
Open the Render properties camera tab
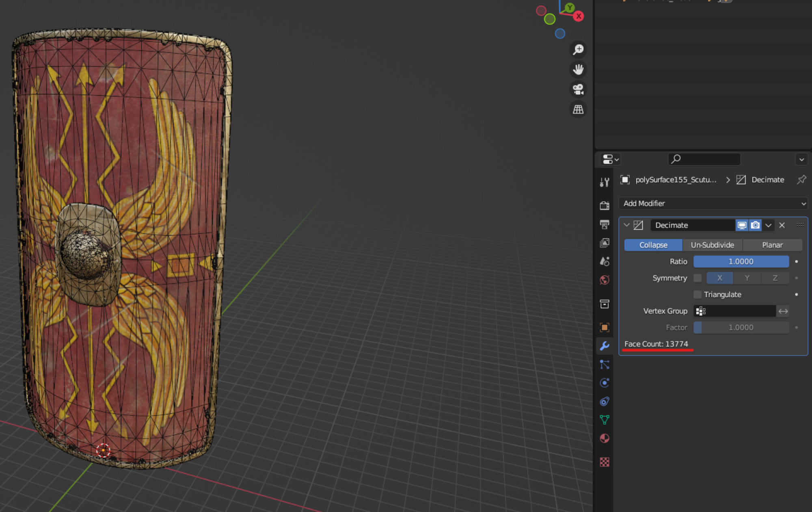coord(605,205)
